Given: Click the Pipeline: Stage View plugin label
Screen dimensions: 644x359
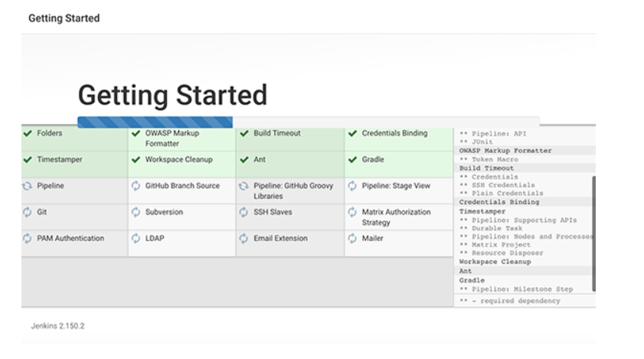Looking at the screenshot, I should coord(396,186).
